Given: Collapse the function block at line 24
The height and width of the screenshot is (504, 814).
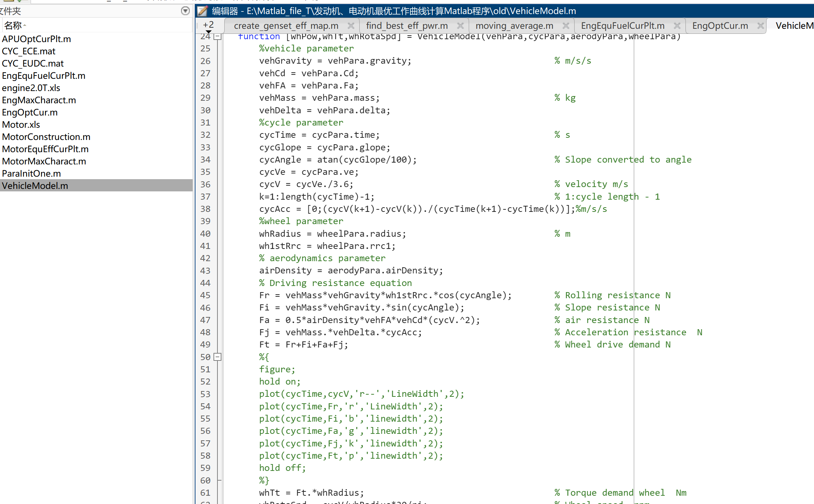Looking at the screenshot, I should tap(217, 37).
